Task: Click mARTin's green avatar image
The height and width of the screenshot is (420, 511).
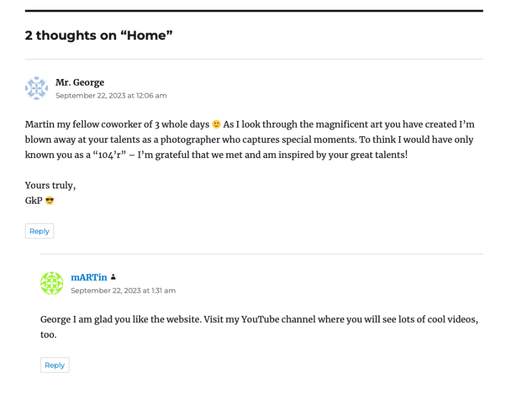Action: (x=52, y=283)
